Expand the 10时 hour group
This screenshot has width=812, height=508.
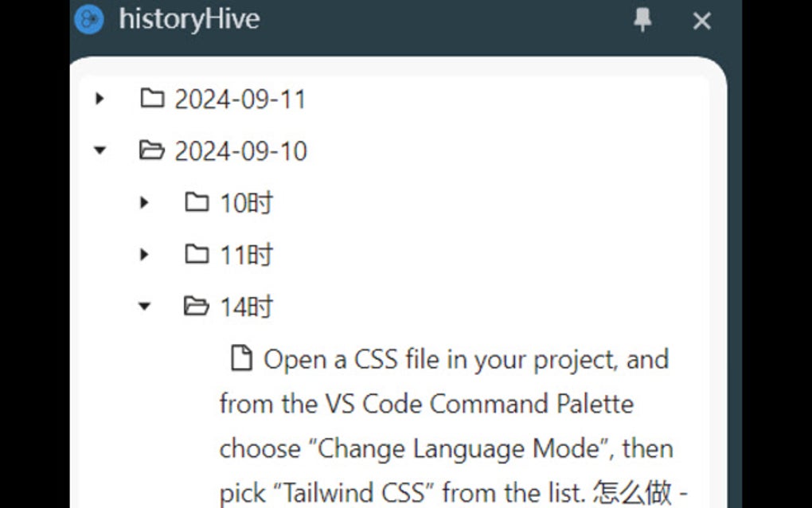(x=144, y=203)
